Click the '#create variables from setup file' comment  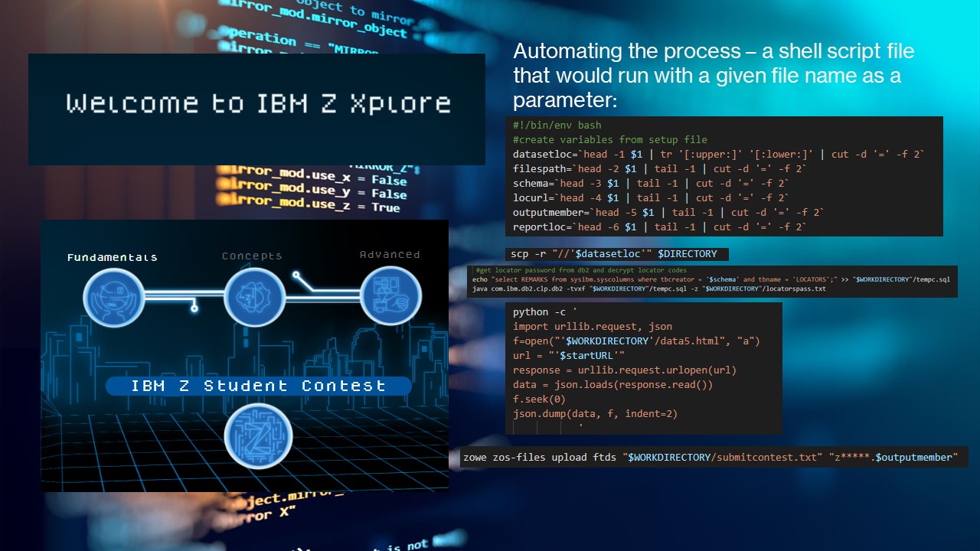click(x=610, y=139)
